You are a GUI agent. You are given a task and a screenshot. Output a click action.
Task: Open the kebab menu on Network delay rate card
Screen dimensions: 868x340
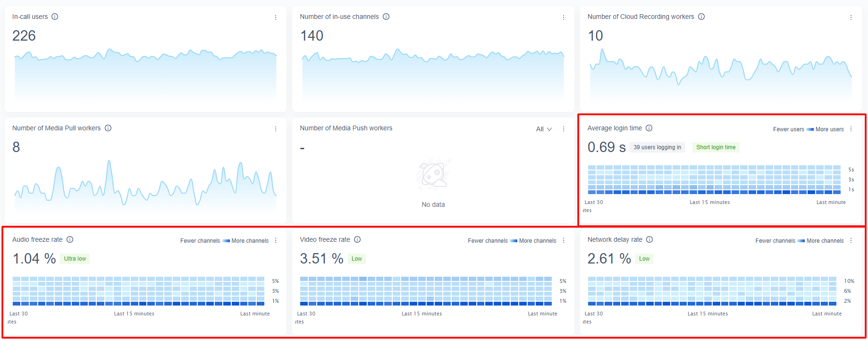click(851, 240)
